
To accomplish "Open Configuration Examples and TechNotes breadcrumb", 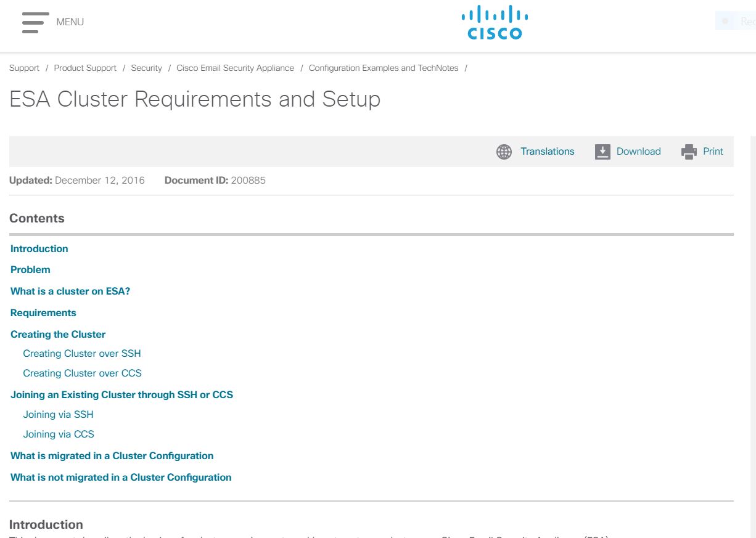I will pos(384,68).
